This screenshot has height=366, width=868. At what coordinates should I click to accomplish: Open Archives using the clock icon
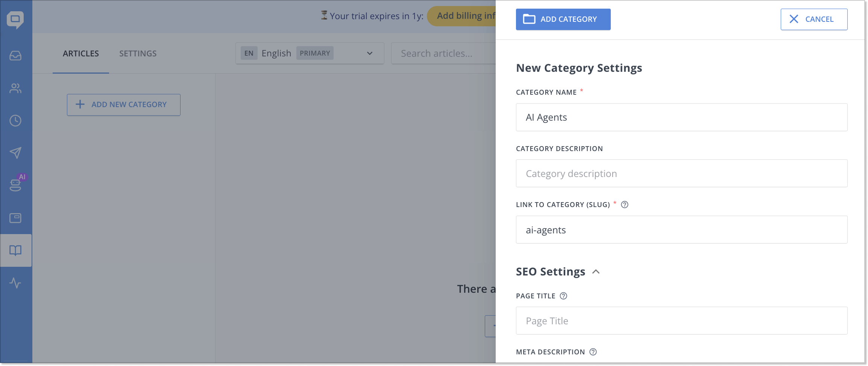point(16,121)
